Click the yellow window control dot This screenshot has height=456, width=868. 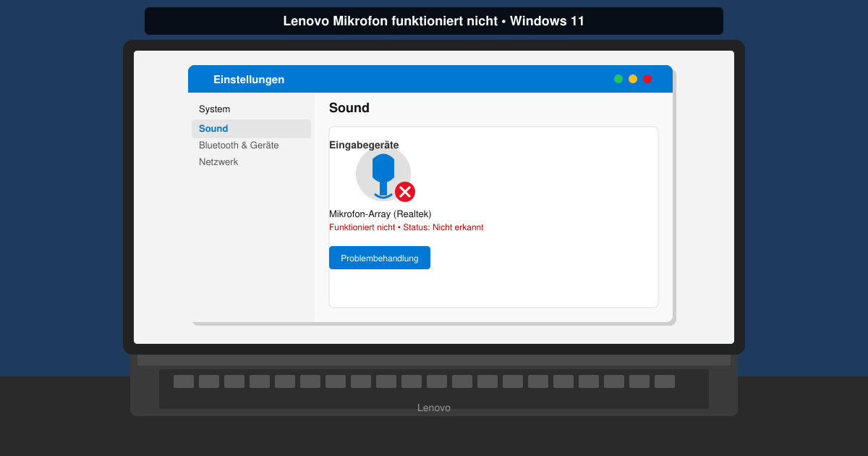pyautogui.click(x=633, y=79)
